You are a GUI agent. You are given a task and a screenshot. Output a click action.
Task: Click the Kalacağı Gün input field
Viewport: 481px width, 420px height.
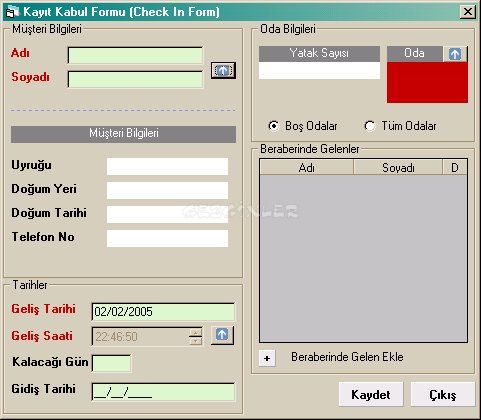[111, 363]
